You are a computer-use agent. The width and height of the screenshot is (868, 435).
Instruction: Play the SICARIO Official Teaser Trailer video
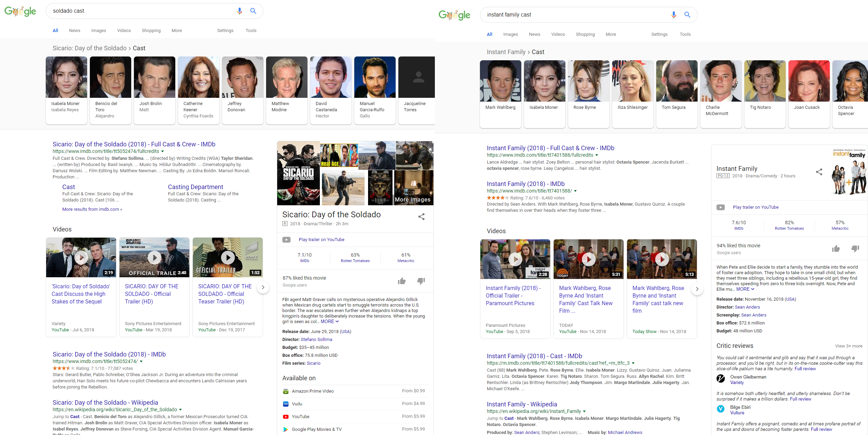228,257
